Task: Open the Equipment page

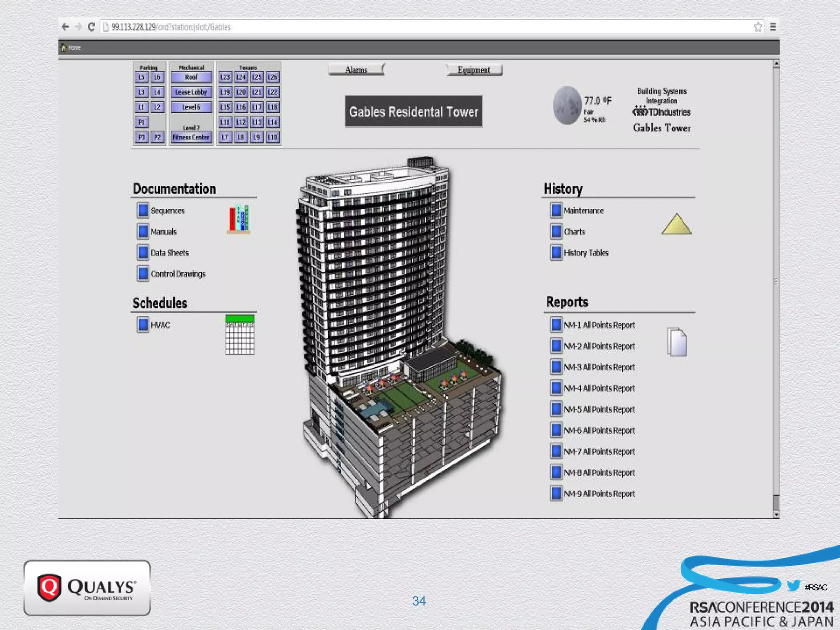Action: [x=474, y=70]
